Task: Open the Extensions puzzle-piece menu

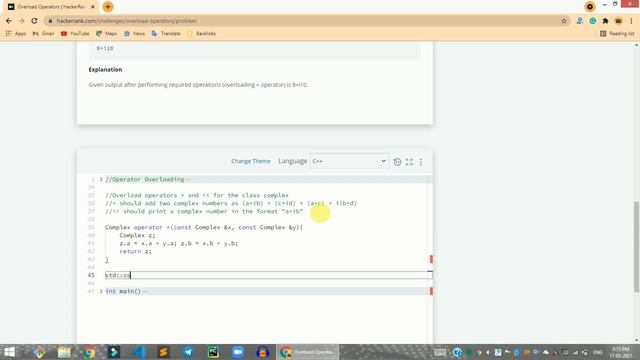Action: (x=605, y=21)
